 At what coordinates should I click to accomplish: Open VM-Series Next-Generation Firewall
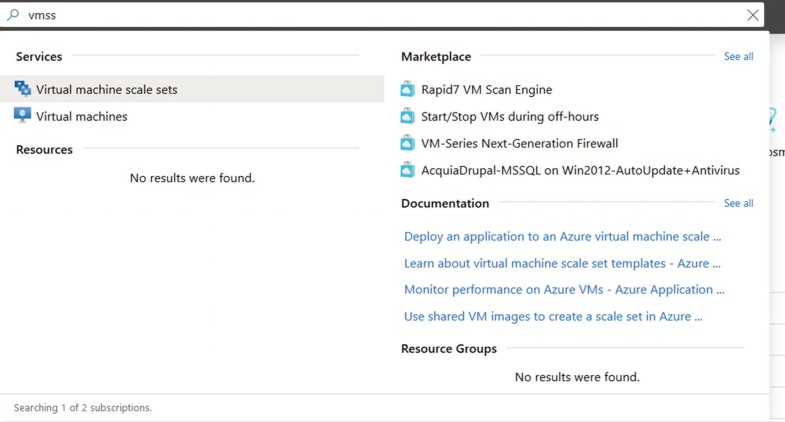pos(519,144)
